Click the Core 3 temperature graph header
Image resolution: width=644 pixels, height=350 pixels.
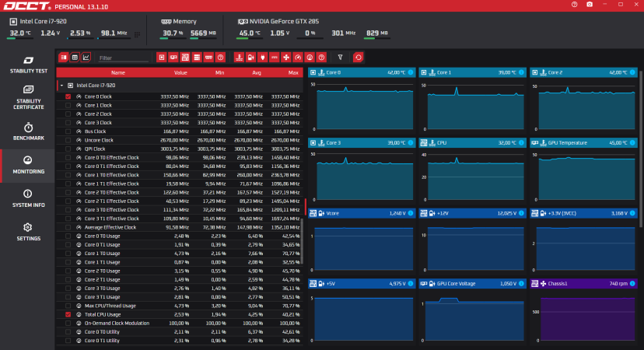tap(362, 143)
